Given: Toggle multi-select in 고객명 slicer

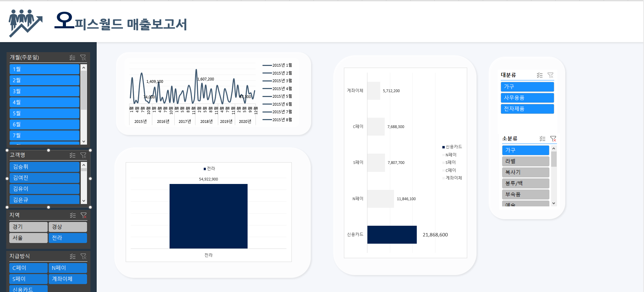Looking at the screenshot, I should pos(72,155).
